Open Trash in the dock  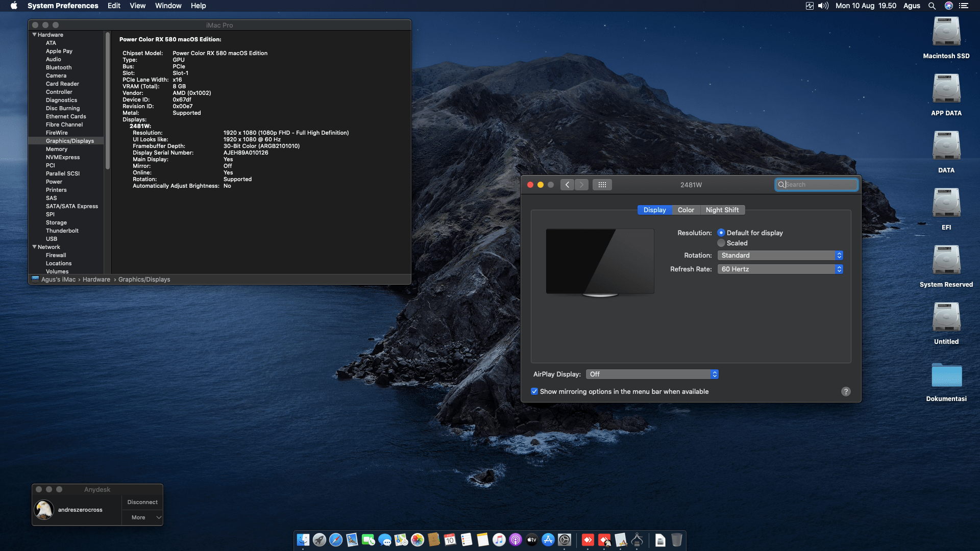(x=677, y=540)
